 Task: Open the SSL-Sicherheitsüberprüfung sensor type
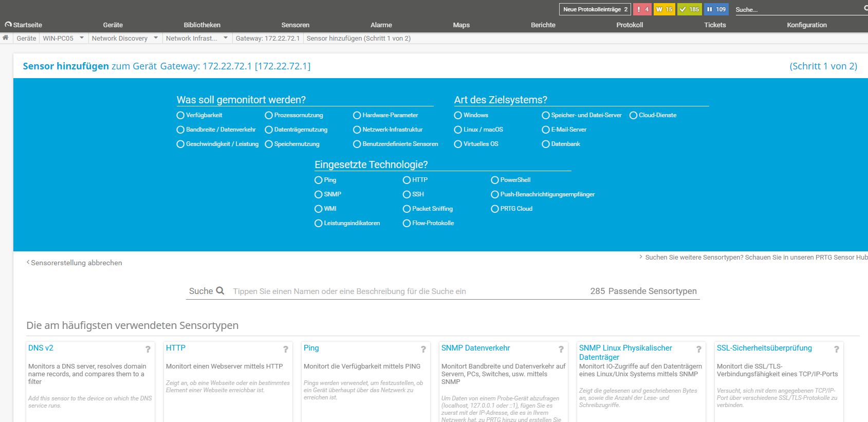coord(764,348)
